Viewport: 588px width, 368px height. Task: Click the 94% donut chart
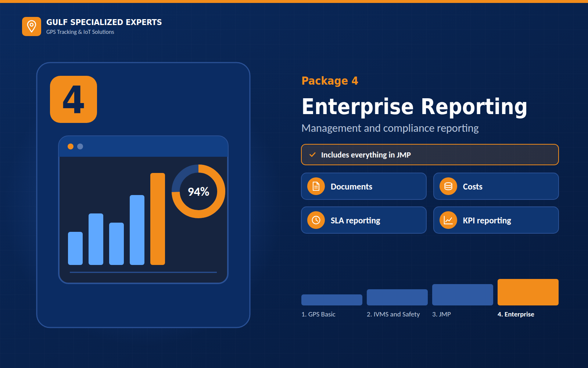(x=198, y=191)
